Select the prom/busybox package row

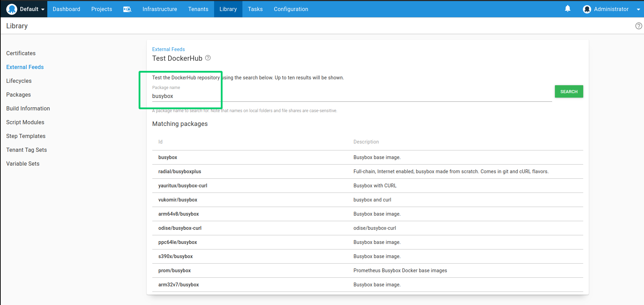click(x=367, y=270)
